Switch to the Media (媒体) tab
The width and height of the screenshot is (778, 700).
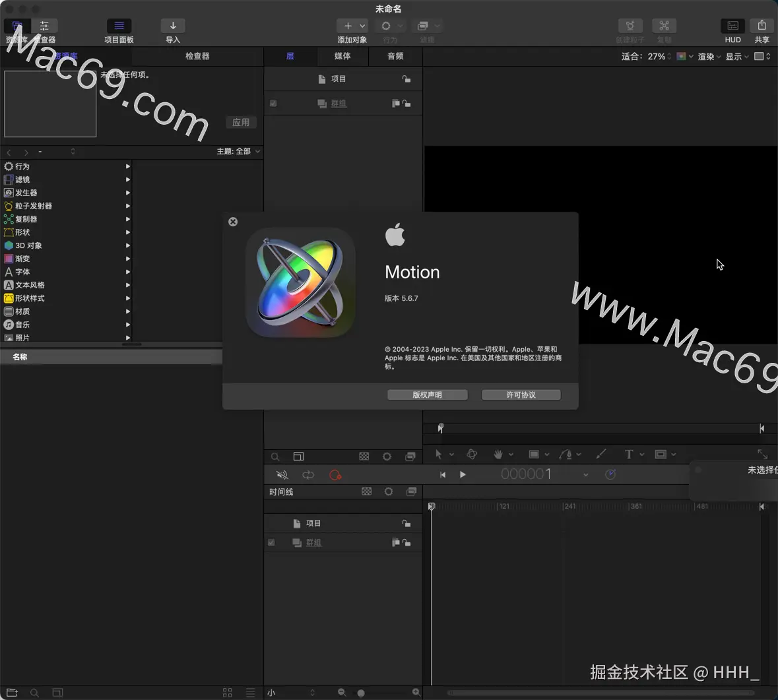pos(342,56)
